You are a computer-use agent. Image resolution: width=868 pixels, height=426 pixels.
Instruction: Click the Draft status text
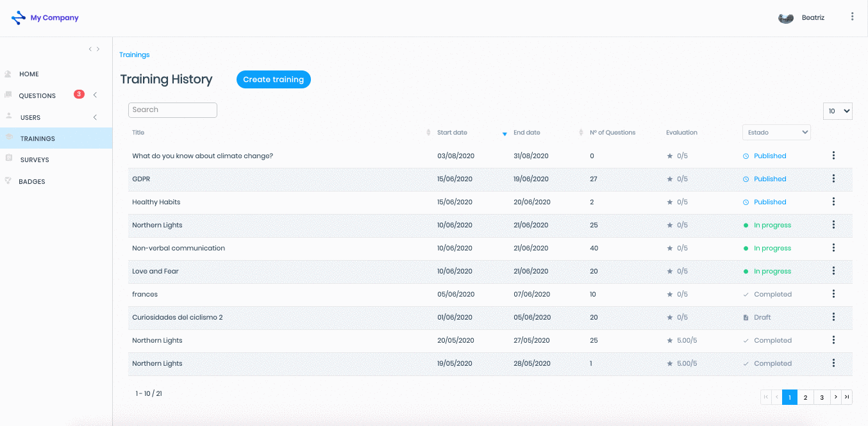point(762,317)
